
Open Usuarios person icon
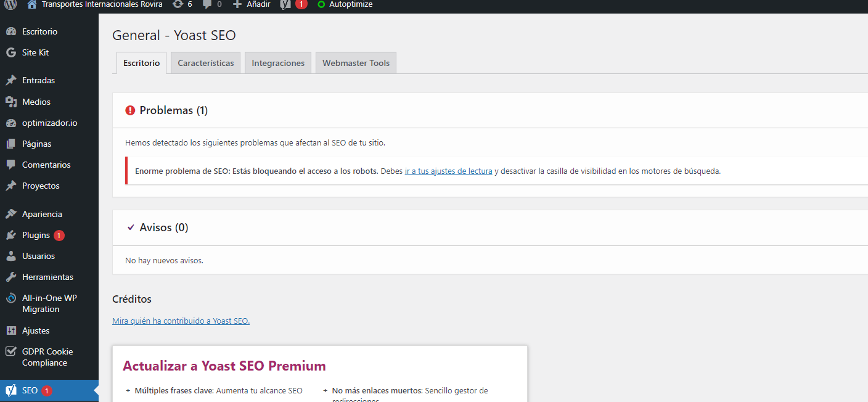10,256
